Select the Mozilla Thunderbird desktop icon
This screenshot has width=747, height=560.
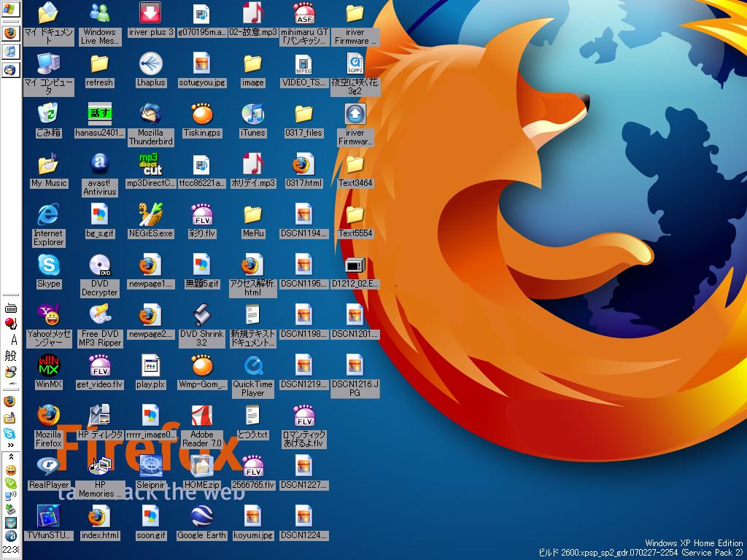point(150,124)
